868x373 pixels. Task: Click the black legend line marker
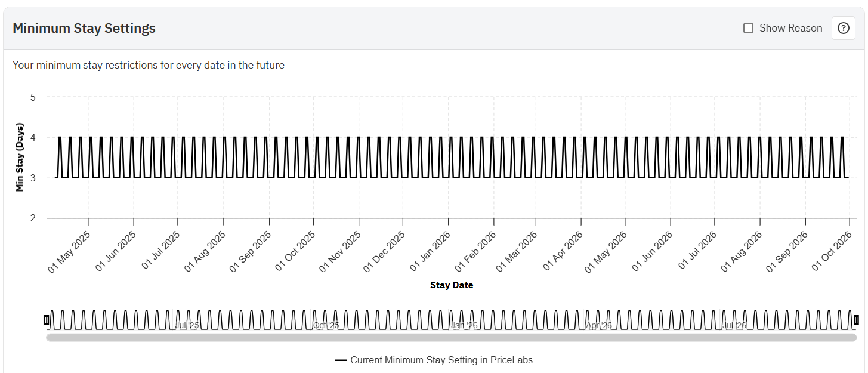click(x=341, y=360)
